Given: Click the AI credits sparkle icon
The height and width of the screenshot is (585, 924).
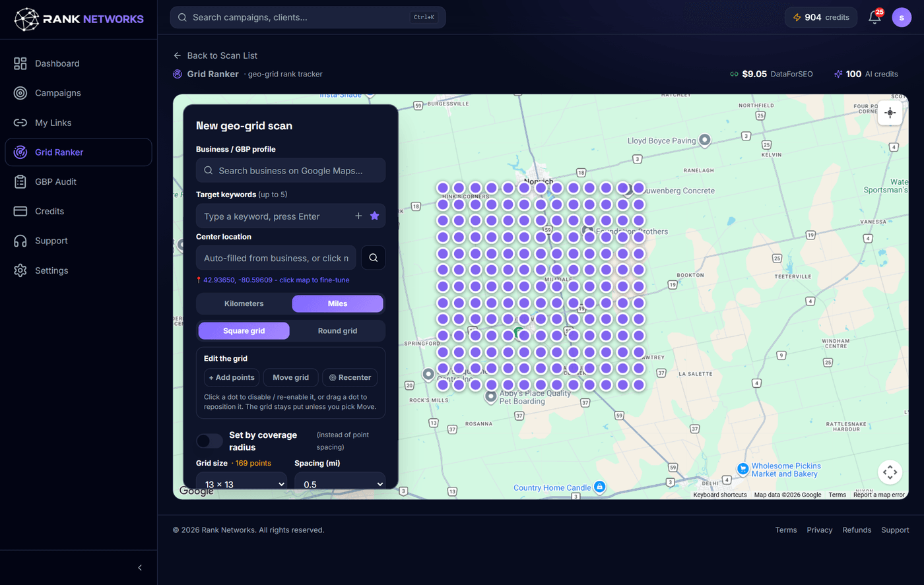Looking at the screenshot, I should (x=838, y=74).
